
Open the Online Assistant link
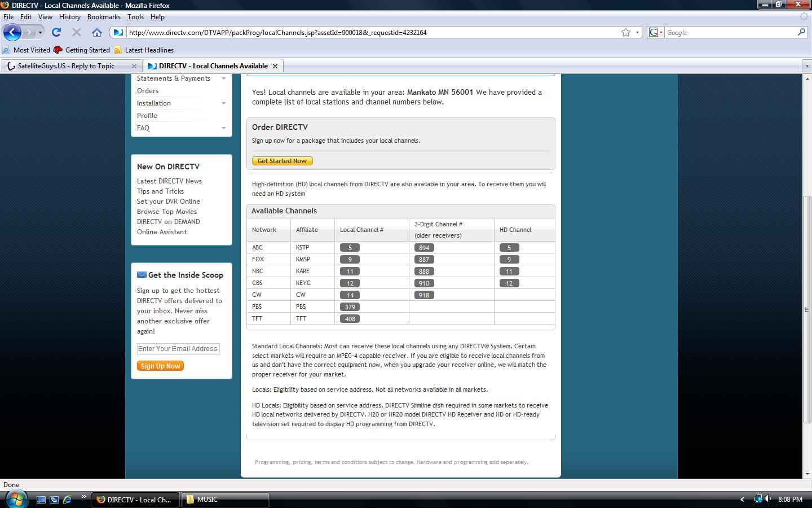point(162,232)
